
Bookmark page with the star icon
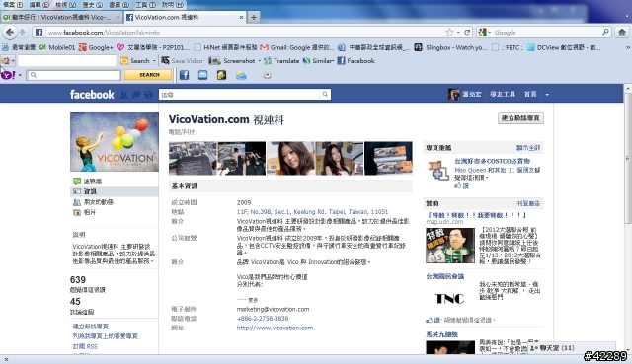(x=449, y=33)
